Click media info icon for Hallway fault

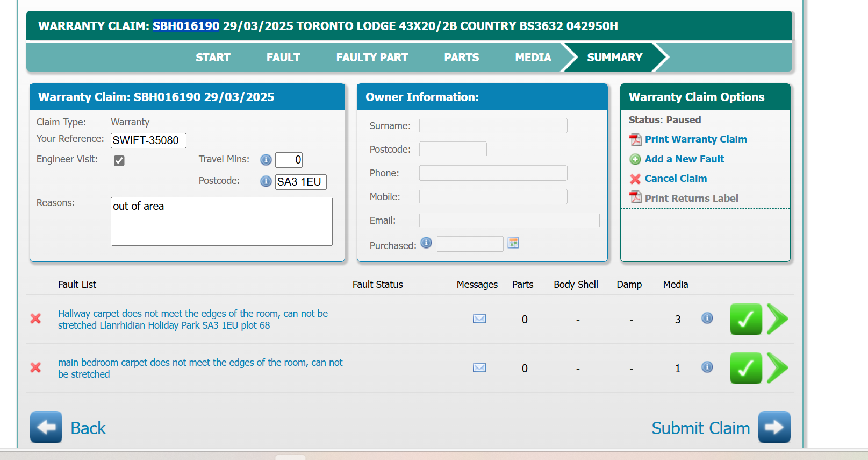pyautogui.click(x=707, y=319)
